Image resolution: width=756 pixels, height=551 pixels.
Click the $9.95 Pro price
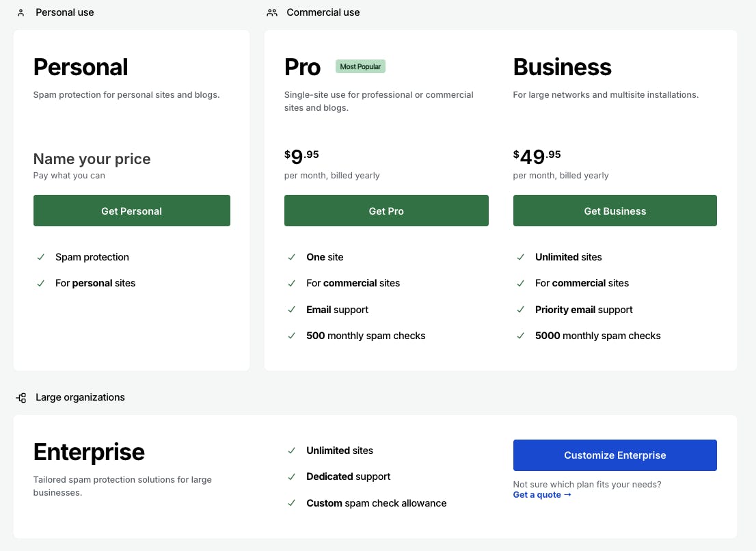[301, 157]
